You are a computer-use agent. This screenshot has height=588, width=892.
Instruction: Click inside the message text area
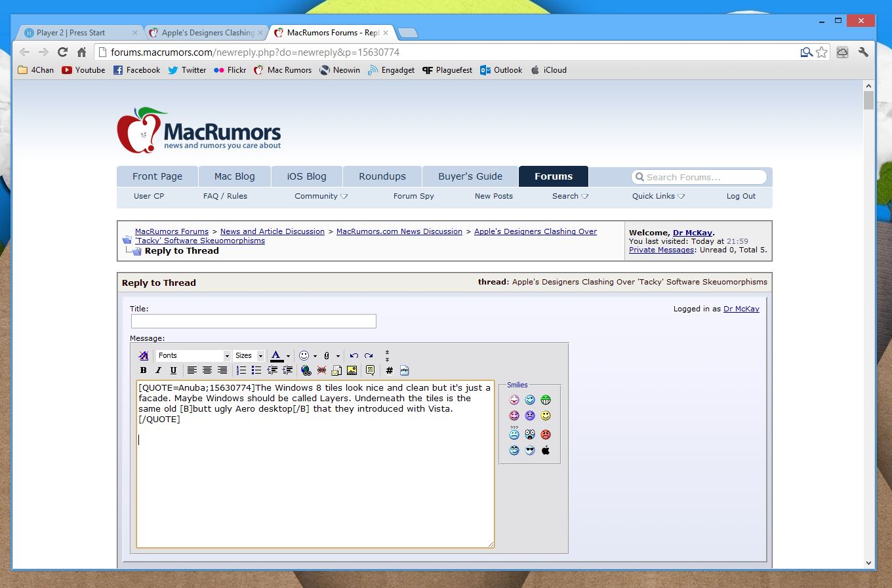pyautogui.click(x=315, y=464)
